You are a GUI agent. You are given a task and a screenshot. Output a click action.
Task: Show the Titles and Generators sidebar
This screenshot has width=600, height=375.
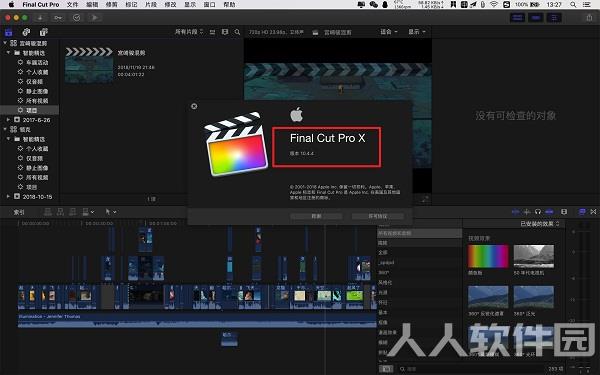tap(44, 32)
